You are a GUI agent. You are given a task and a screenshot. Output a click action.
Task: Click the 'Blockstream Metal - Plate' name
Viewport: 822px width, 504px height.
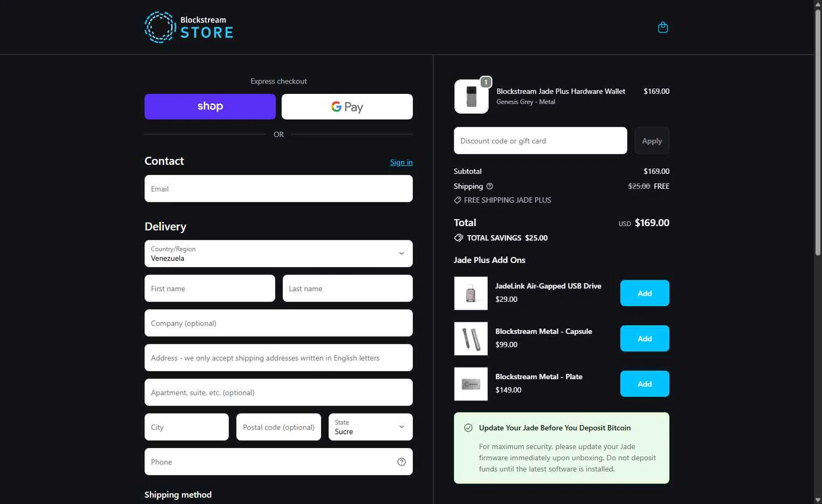(x=539, y=377)
